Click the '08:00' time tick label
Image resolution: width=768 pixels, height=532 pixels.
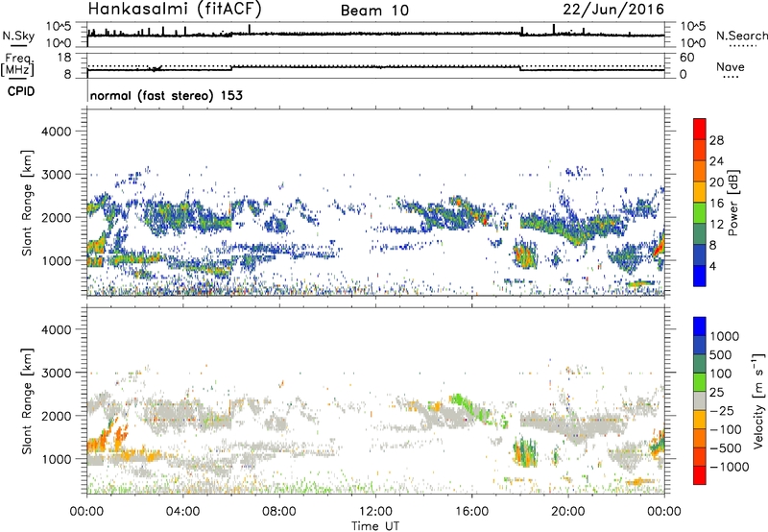[279, 512]
